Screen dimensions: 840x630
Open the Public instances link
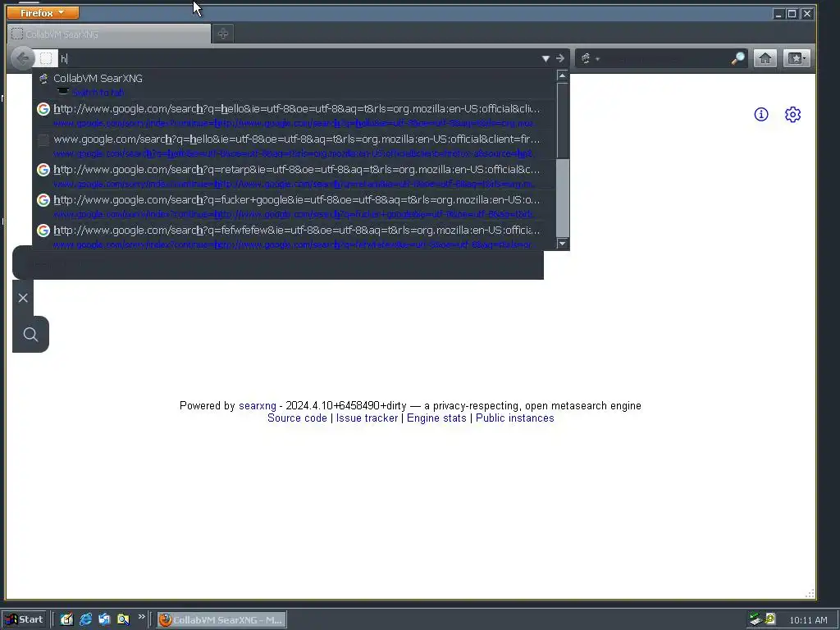point(515,418)
